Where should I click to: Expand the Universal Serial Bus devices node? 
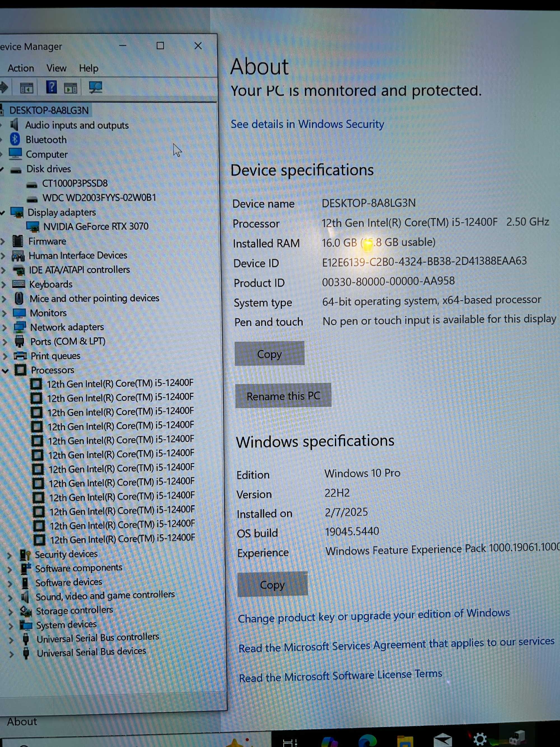(11, 654)
